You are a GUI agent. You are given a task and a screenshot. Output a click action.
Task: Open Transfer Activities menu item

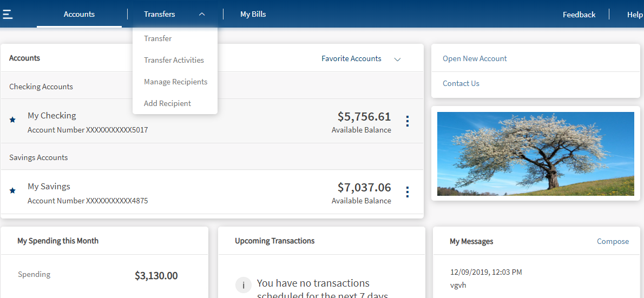174,60
